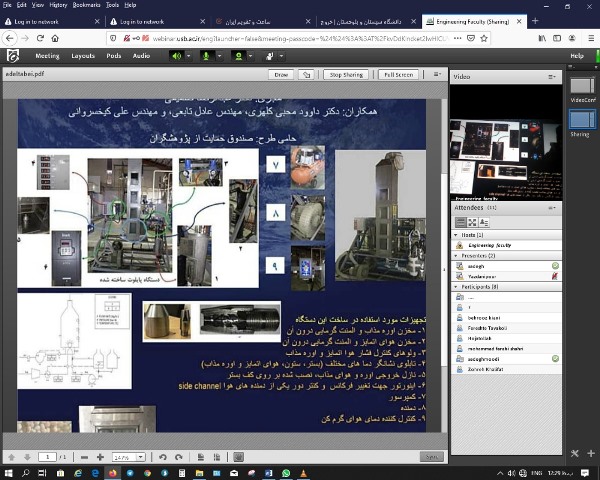
Task: Rotate the document clockwise
Action: point(179,457)
